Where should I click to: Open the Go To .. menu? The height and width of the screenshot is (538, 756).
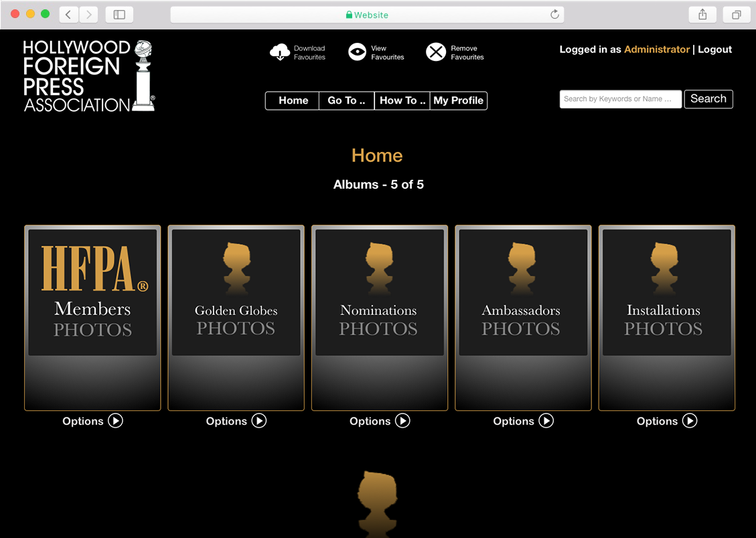point(346,100)
